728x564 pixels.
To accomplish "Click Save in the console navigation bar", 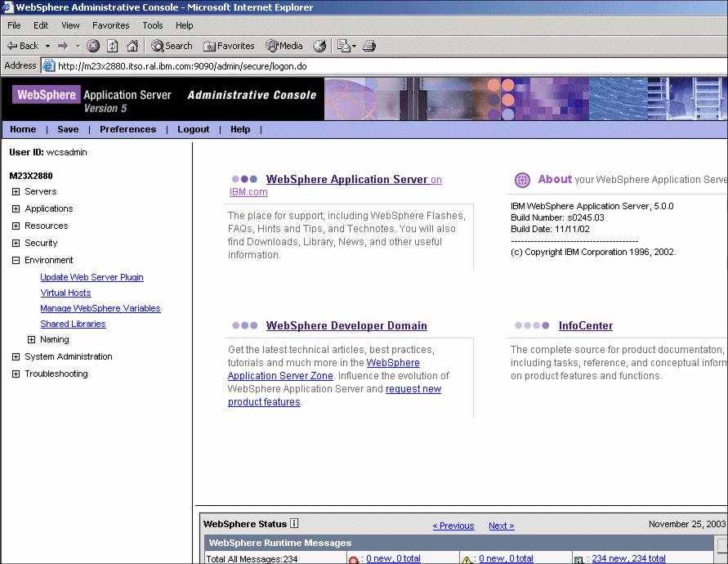I will click(68, 129).
